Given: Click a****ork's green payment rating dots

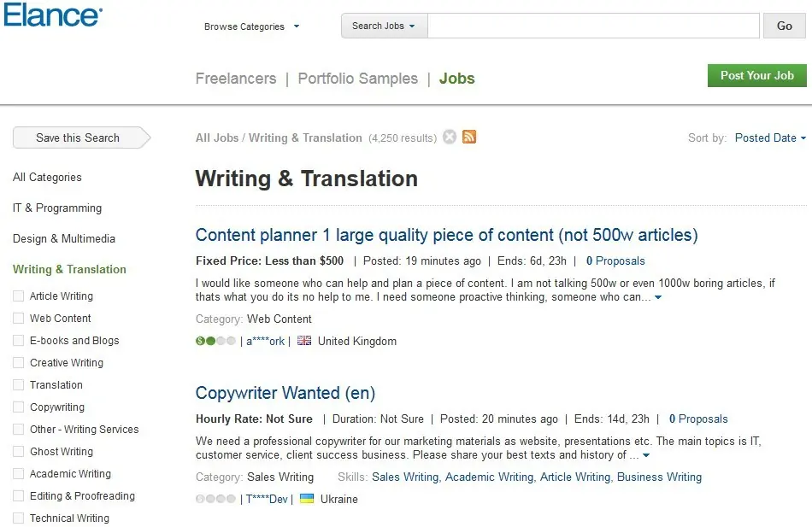Looking at the screenshot, I should (x=215, y=341).
